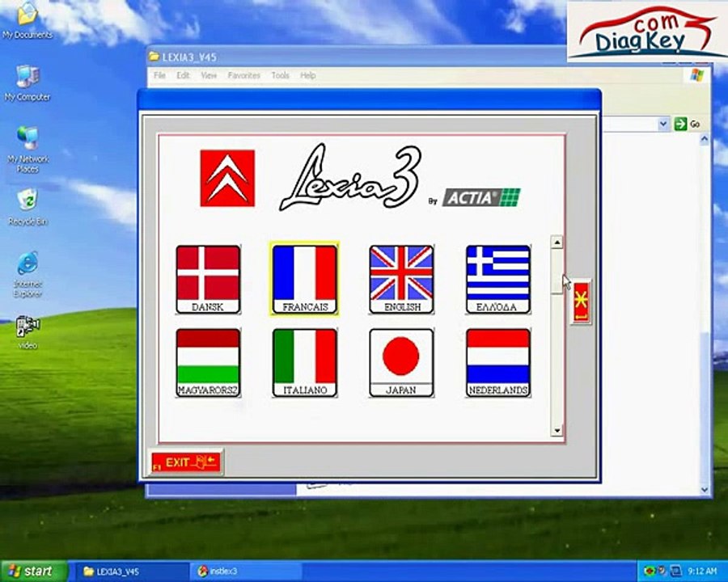
Task: Click the rightmost system tray icon
Action: 676,571
